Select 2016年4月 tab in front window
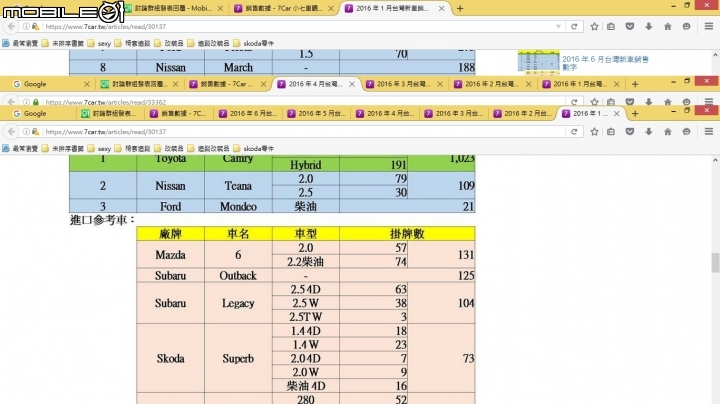The height and width of the screenshot is (404, 720). coord(386,113)
